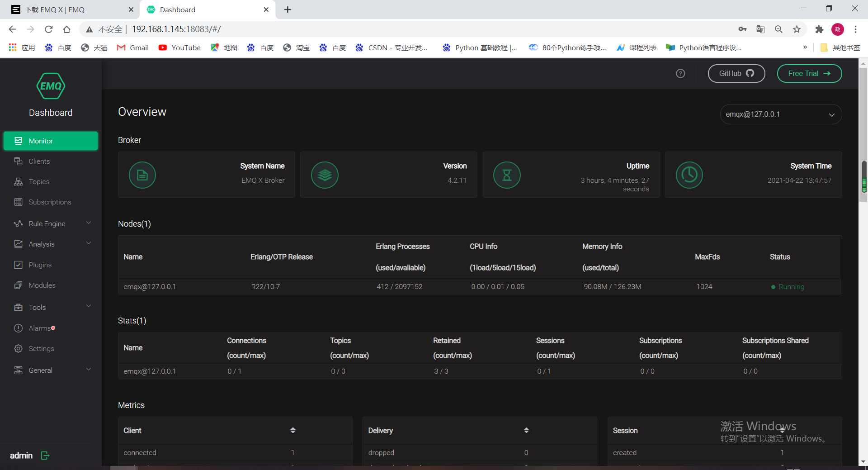The width and height of the screenshot is (868, 470).
Task: Click the not-secure warning icon
Action: pyautogui.click(x=90, y=29)
